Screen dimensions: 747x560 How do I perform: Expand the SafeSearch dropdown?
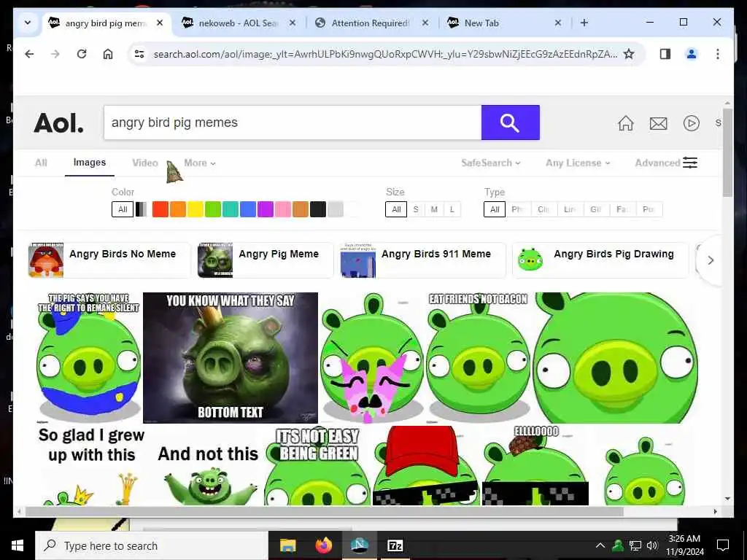tap(491, 163)
